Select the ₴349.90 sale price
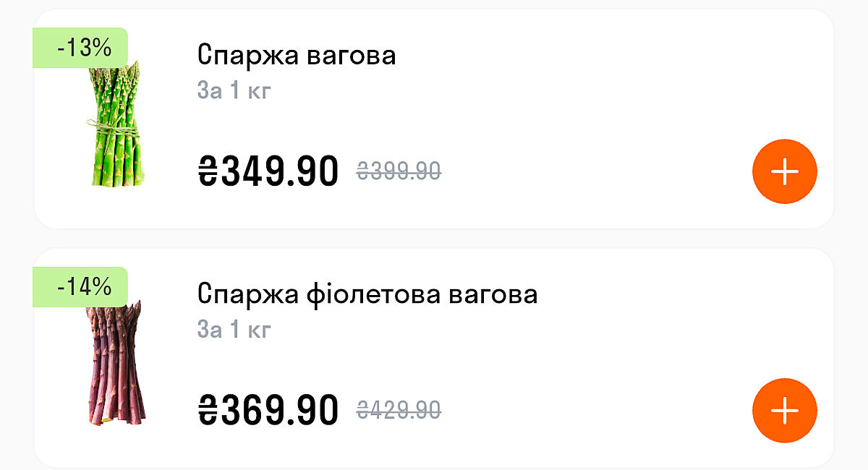This screenshot has height=470, width=868. click(x=268, y=171)
